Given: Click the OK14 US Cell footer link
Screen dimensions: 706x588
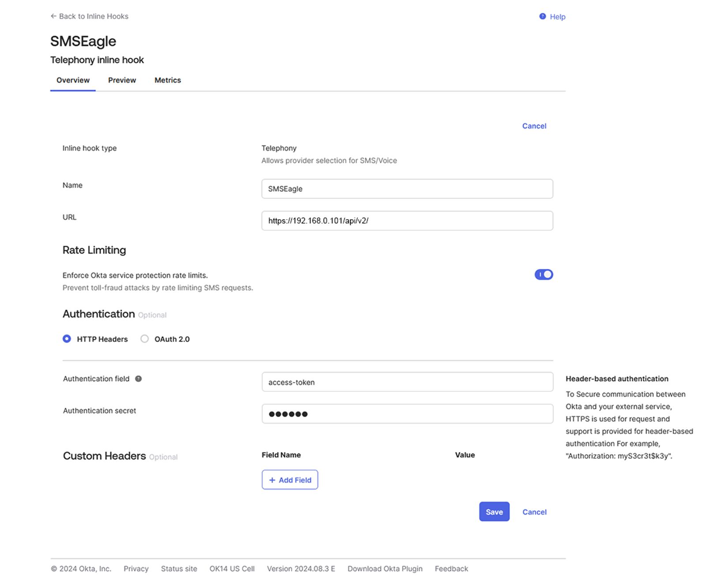Looking at the screenshot, I should point(232,569).
